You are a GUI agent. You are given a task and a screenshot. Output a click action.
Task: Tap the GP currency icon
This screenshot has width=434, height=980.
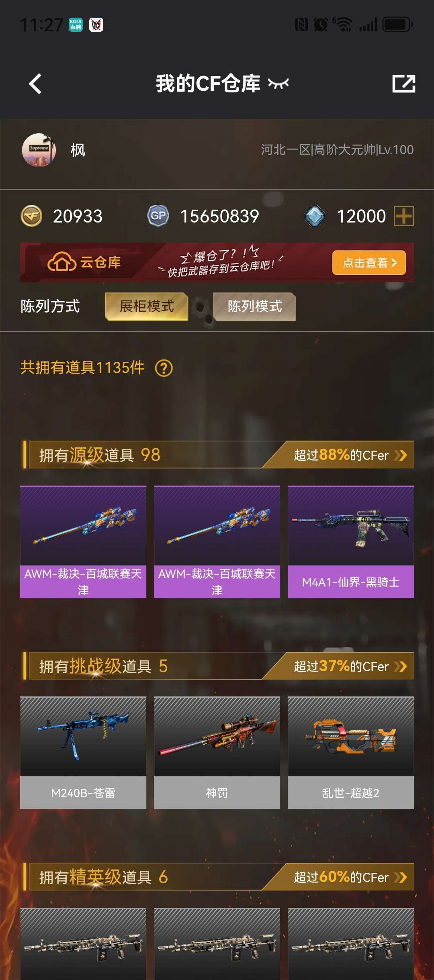click(x=158, y=216)
